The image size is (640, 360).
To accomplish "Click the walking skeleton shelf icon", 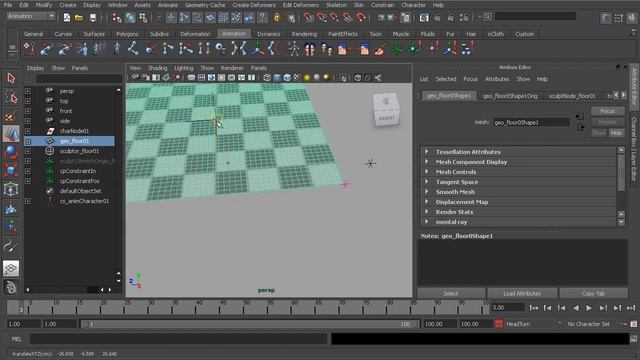I will pyautogui.click(x=293, y=49).
